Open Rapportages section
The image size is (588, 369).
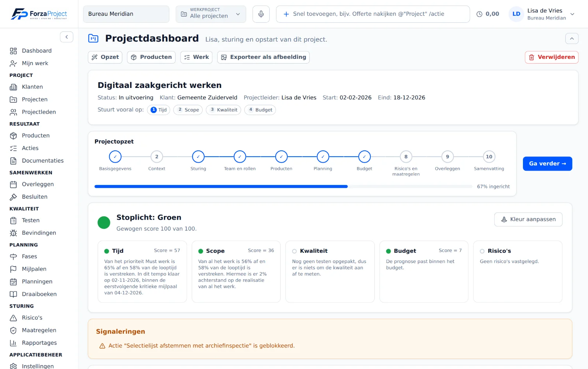pos(39,343)
